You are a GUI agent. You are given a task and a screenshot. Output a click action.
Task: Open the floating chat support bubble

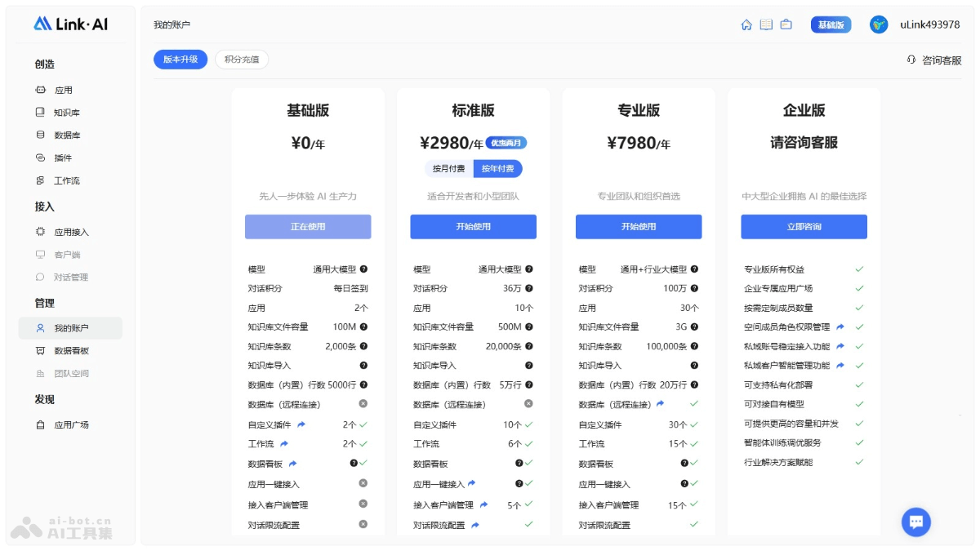pos(915,522)
